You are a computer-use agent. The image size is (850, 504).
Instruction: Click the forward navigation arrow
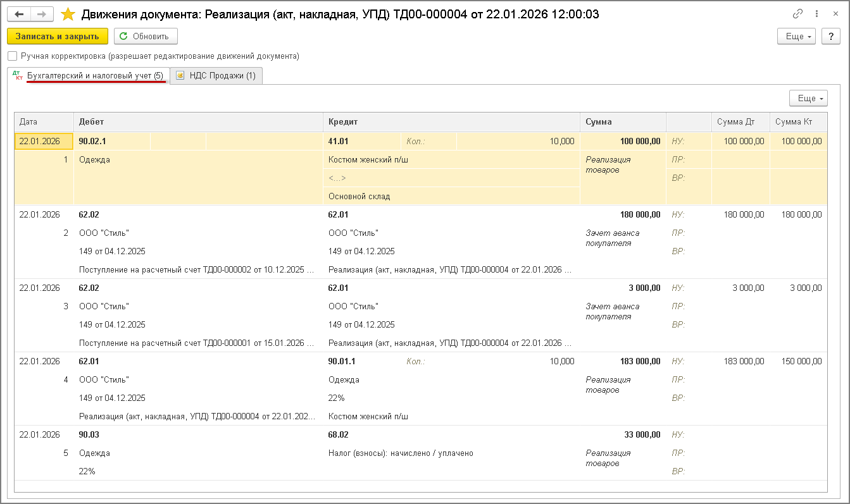tap(42, 14)
